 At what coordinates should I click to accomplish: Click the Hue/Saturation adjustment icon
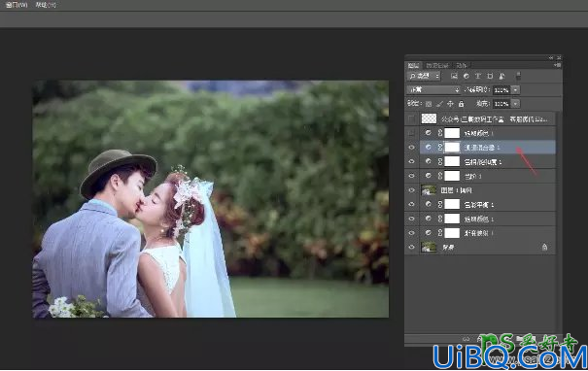coord(429,161)
